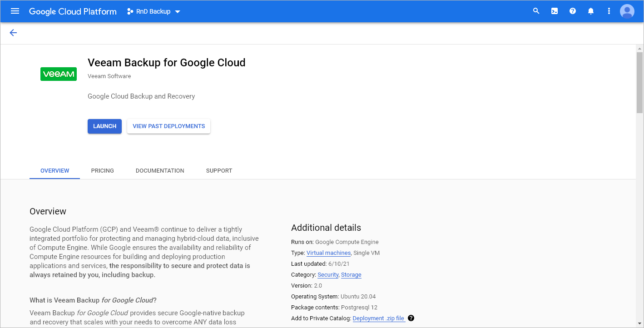Click the user account avatar
Viewport: 644px width, 328px height.
tap(627, 11)
